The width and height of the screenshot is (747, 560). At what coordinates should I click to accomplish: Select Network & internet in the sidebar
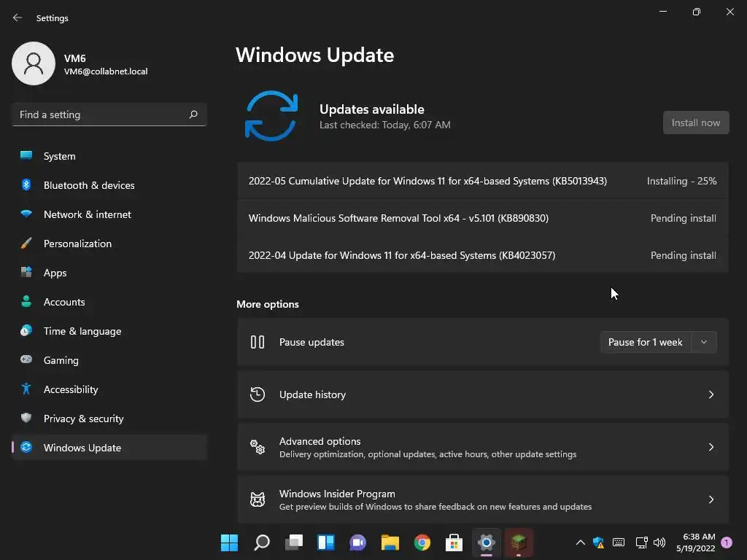(109, 214)
